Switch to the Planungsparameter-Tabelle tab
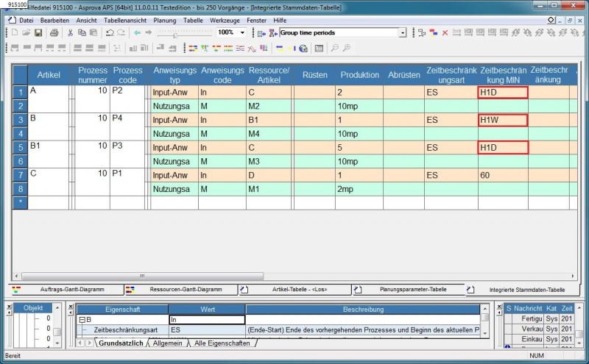The width and height of the screenshot is (589, 364). point(412,290)
